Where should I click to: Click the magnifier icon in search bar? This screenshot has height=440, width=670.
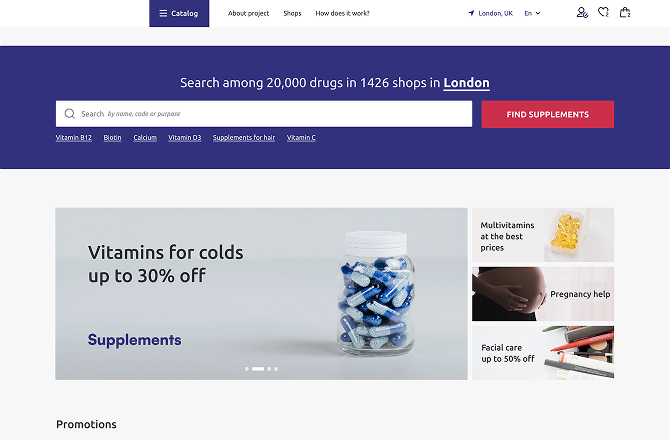point(70,114)
